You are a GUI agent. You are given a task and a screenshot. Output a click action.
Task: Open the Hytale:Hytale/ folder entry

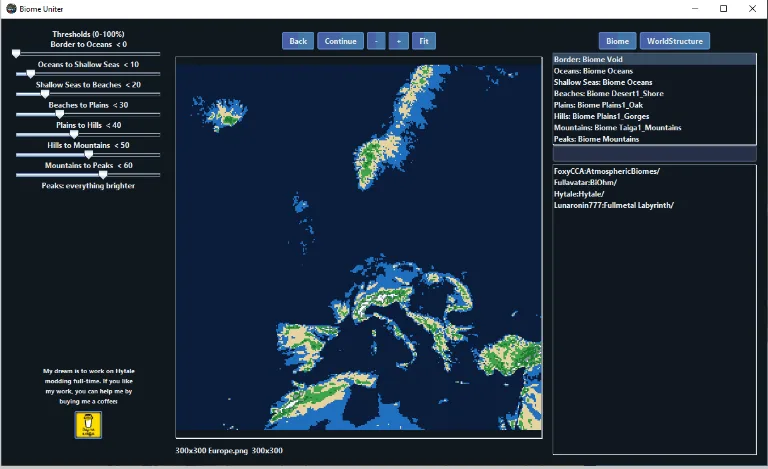coord(654,194)
